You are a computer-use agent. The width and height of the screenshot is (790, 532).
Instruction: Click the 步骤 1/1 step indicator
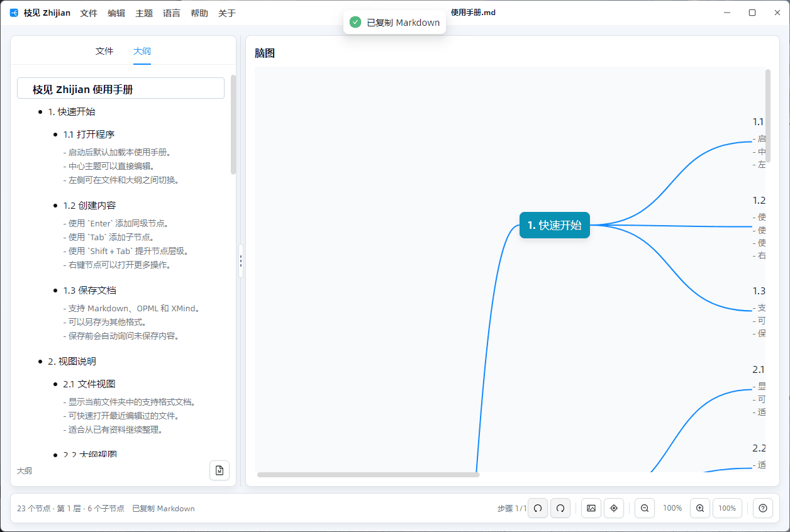[511, 508]
